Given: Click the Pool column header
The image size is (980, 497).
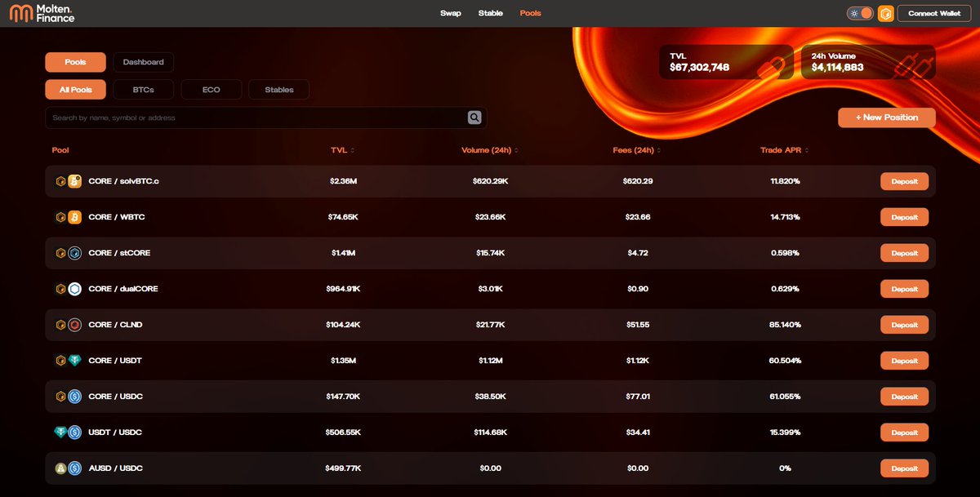Looking at the screenshot, I should 60,150.
